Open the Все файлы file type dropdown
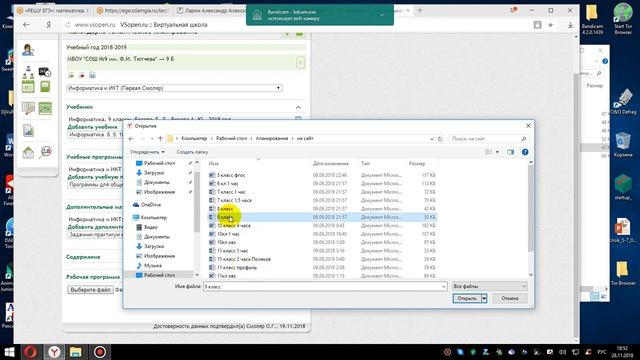The height and width of the screenshot is (360, 640). [489, 287]
